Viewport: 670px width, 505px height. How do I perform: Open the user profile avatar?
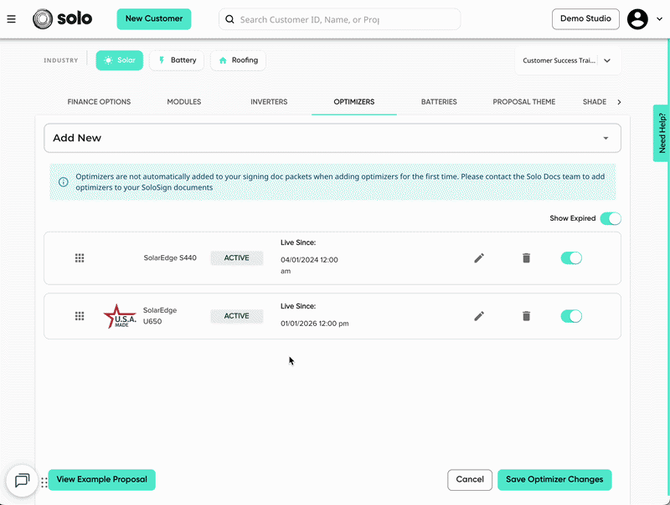pyautogui.click(x=637, y=19)
